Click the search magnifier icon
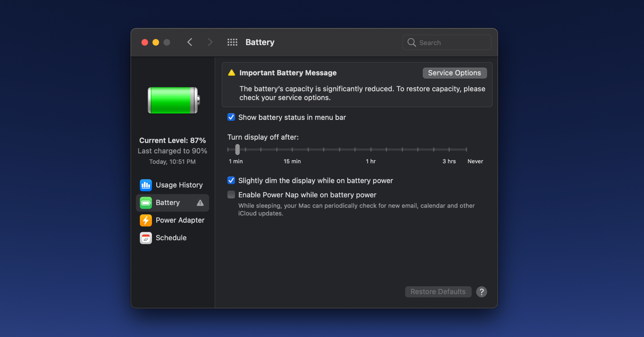Viewport: 644px width, 337px height. point(412,43)
